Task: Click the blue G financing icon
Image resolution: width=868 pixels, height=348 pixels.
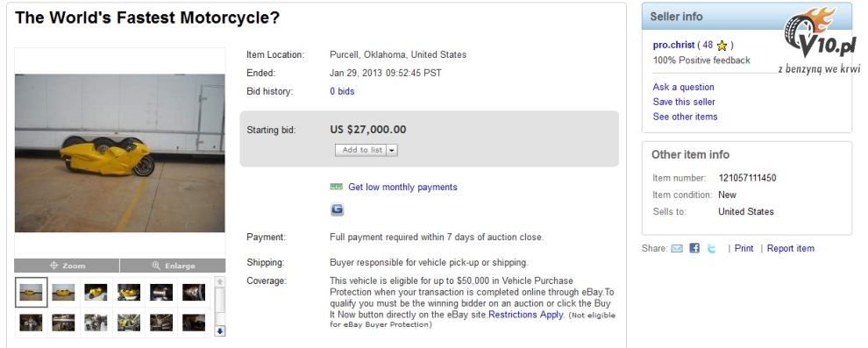Action: pos(337,210)
